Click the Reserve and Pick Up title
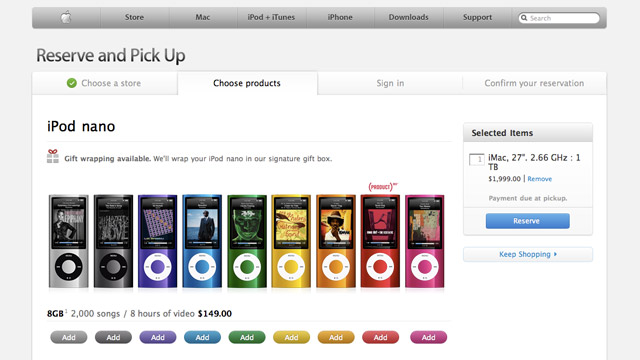This screenshot has height=360, width=640. click(111, 56)
